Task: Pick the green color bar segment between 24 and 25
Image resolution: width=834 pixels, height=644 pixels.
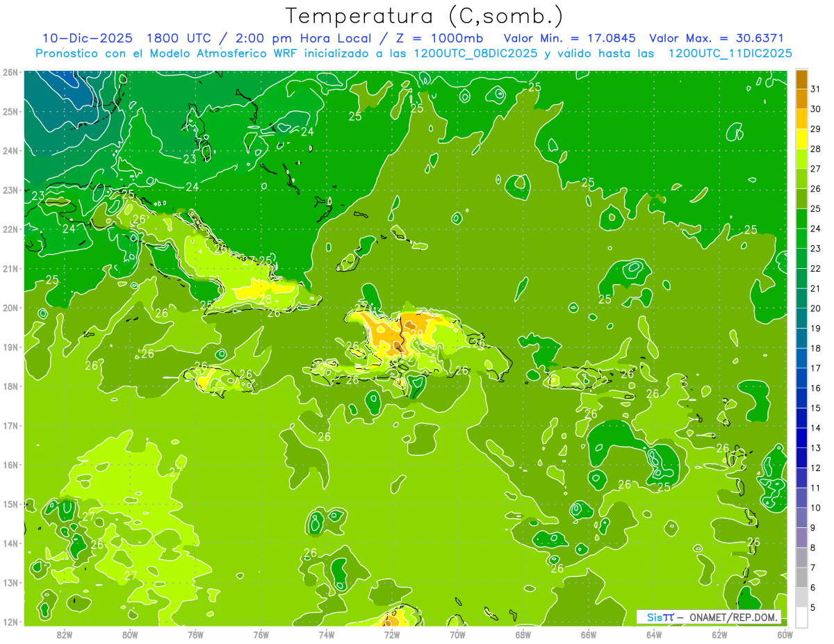Action: 801,219
